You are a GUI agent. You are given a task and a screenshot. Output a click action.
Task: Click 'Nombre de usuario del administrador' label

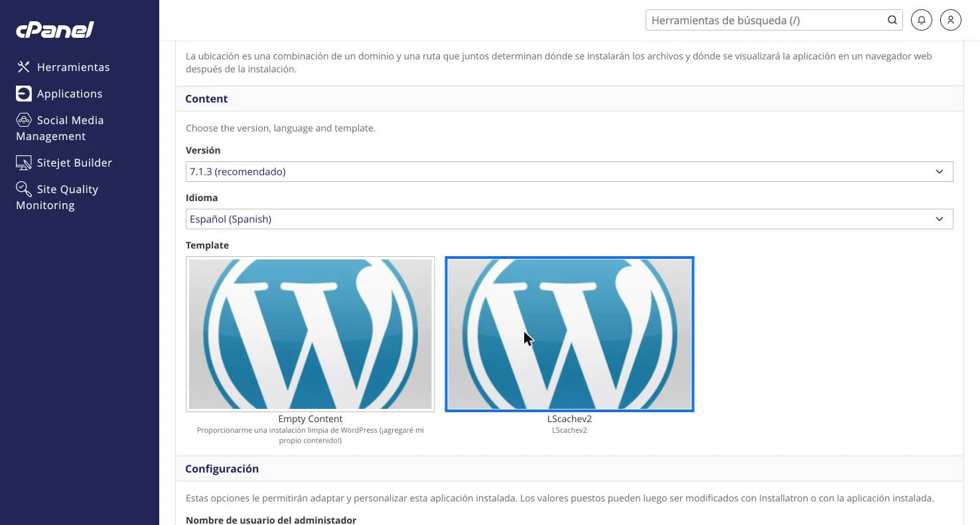(271, 520)
